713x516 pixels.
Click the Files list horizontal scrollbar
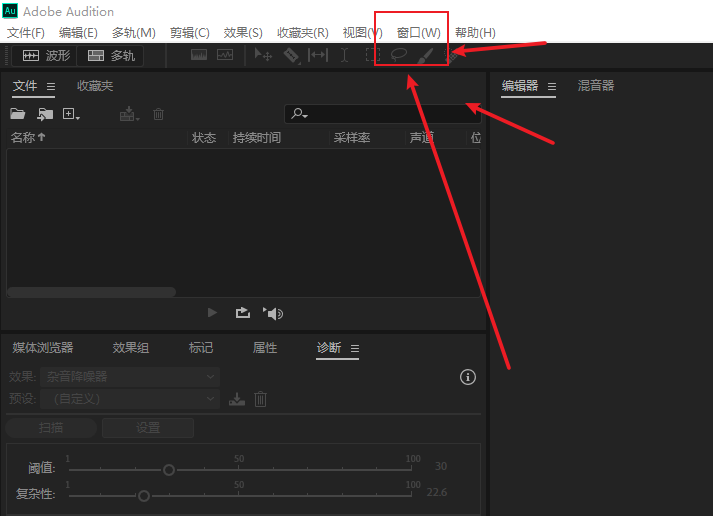tap(91, 292)
